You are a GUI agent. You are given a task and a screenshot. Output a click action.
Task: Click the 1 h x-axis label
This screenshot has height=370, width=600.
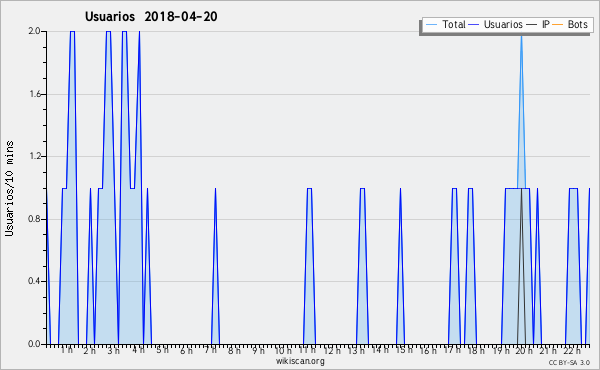pyautogui.click(x=67, y=350)
